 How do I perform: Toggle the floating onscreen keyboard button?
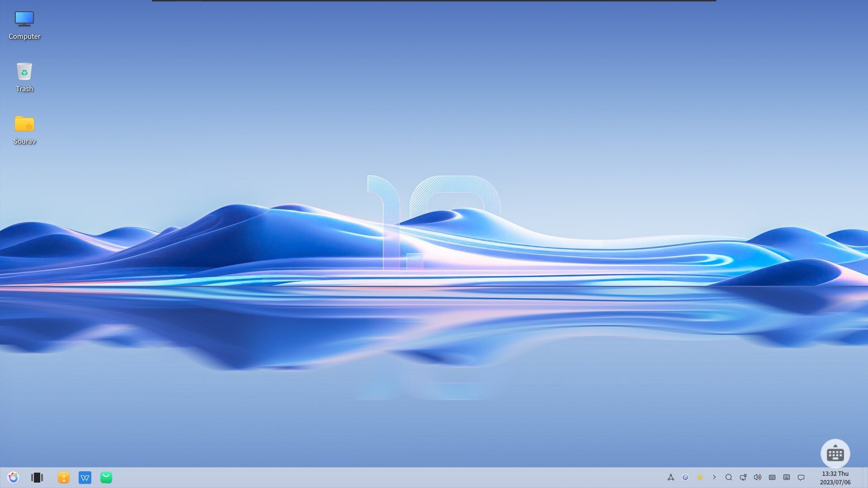tap(835, 454)
